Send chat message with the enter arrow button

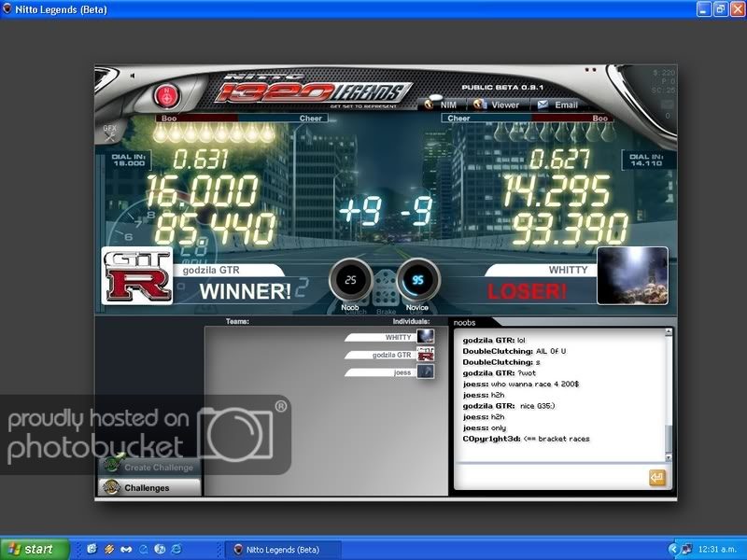click(657, 477)
